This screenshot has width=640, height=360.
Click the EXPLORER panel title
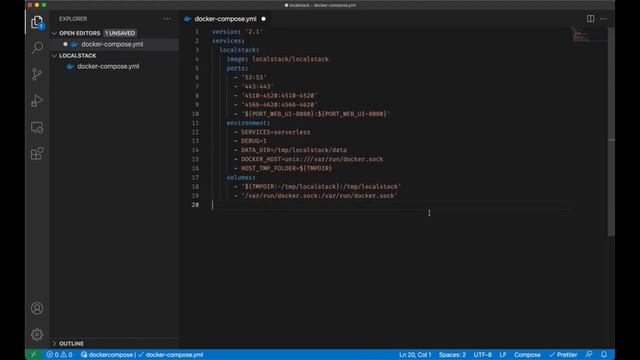73,19
